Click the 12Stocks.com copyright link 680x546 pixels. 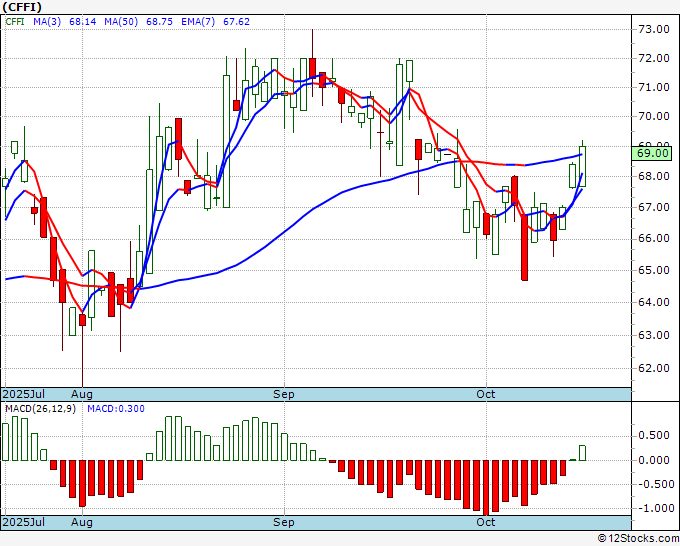pos(638,539)
